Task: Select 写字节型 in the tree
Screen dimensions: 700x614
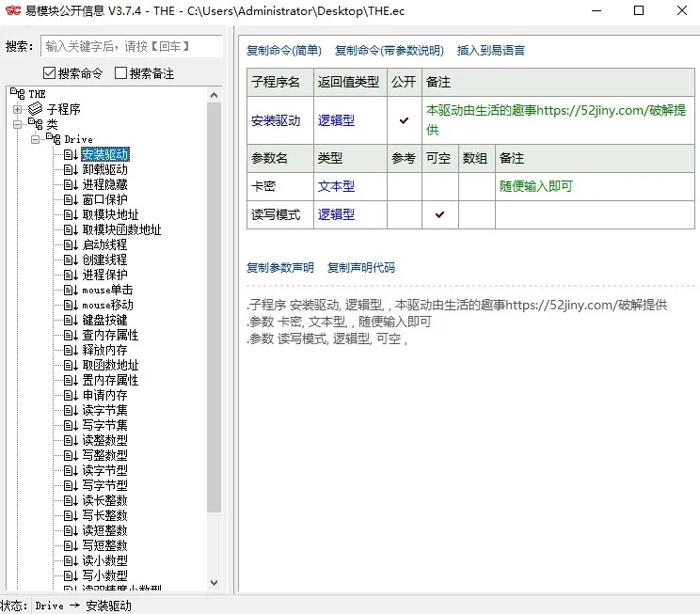Action: tap(105, 485)
